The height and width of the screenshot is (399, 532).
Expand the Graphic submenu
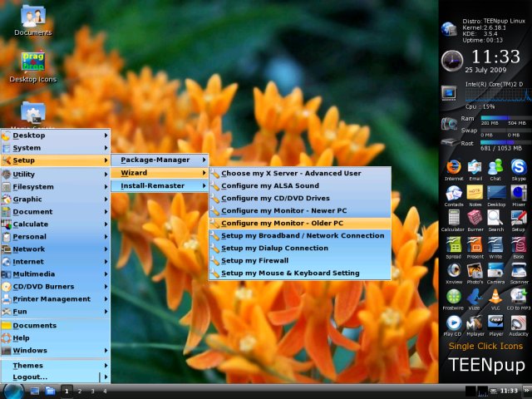click(x=56, y=199)
